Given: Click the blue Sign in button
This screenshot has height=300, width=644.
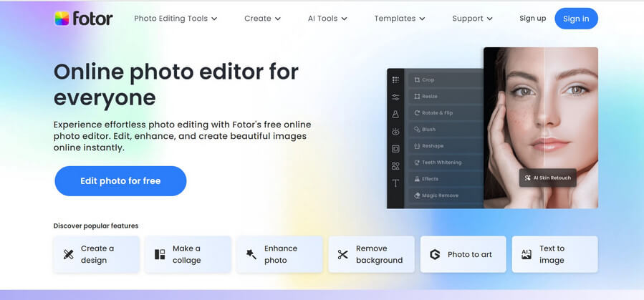Looking at the screenshot, I should coord(576,19).
